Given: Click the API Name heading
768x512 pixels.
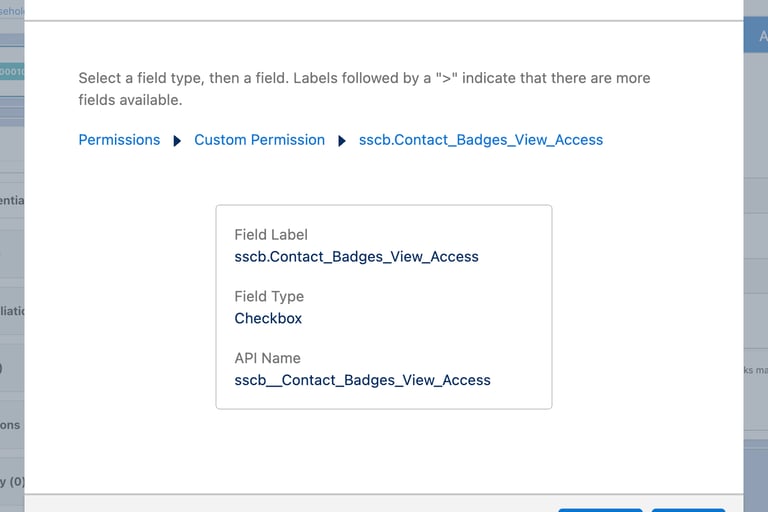Looking at the screenshot, I should [x=267, y=358].
